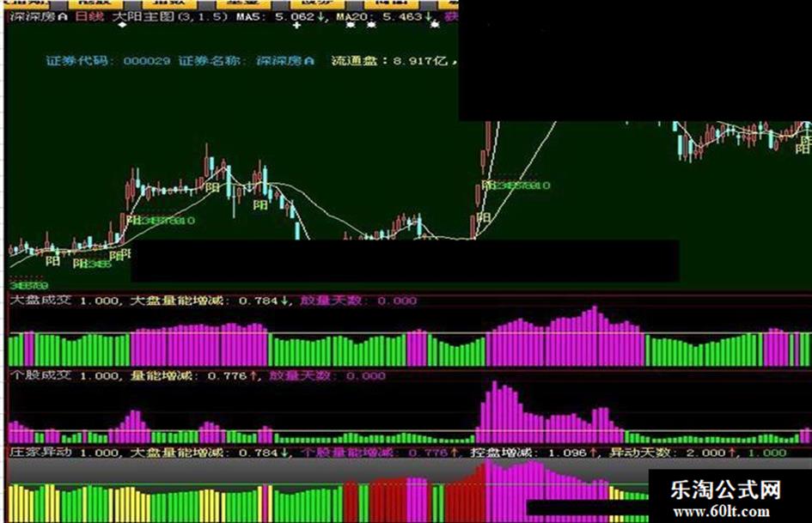Click the 深深房A stock name in chart header
812x523 pixels.
39,16
